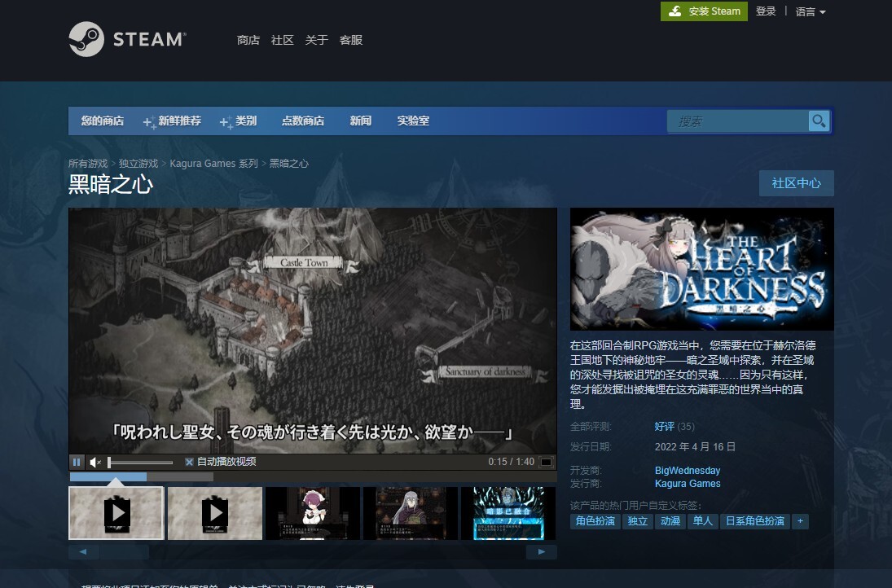892x588 pixels.
Task: Click the 黑暗之心 page title
Action: 111,184
